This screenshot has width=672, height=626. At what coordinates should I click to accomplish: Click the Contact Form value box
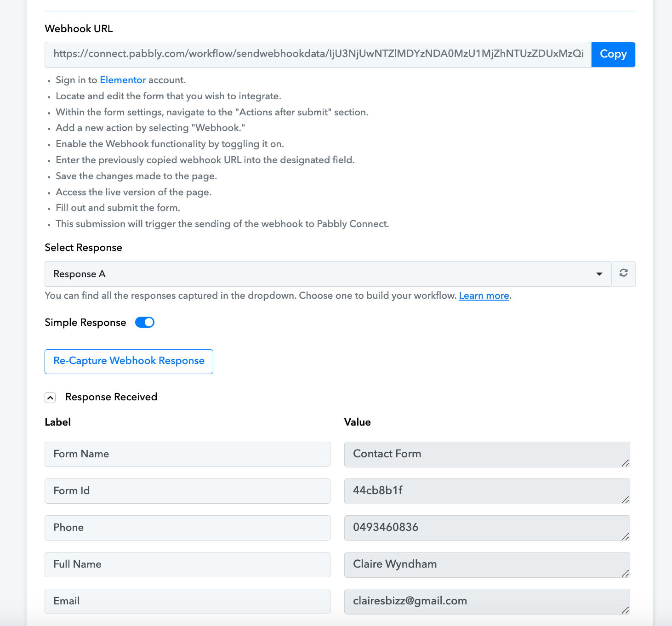tap(487, 455)
